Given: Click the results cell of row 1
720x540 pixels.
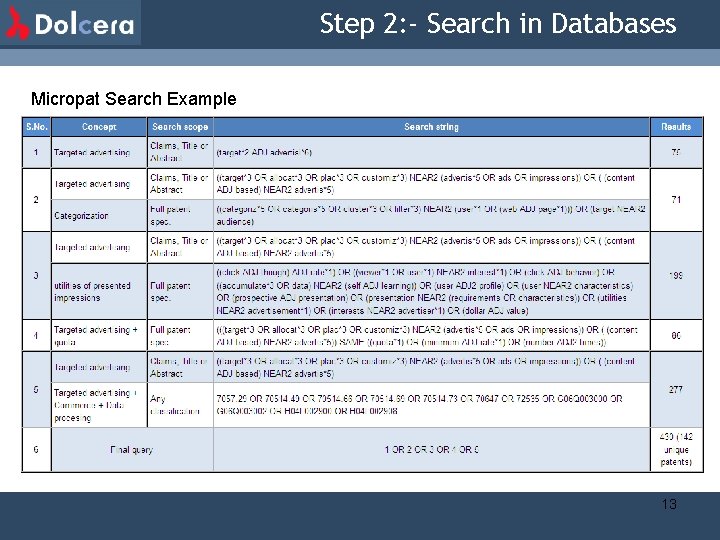Looking at the screenshot, I should coord(676,152).
